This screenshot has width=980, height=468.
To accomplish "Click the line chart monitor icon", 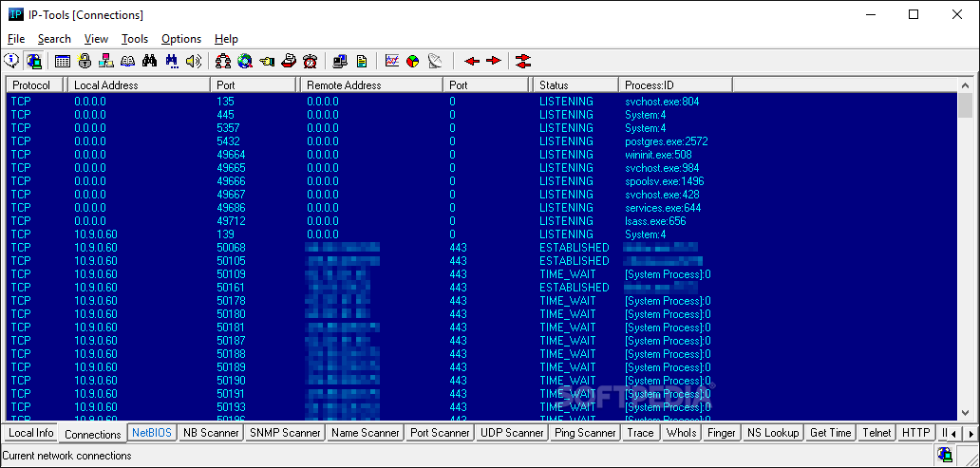I will tap(392, 61).
